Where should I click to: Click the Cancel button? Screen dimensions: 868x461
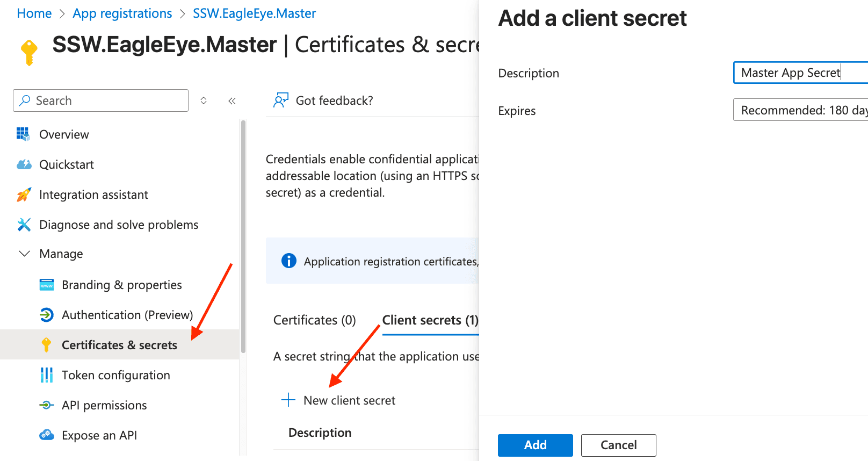[619, 445]
